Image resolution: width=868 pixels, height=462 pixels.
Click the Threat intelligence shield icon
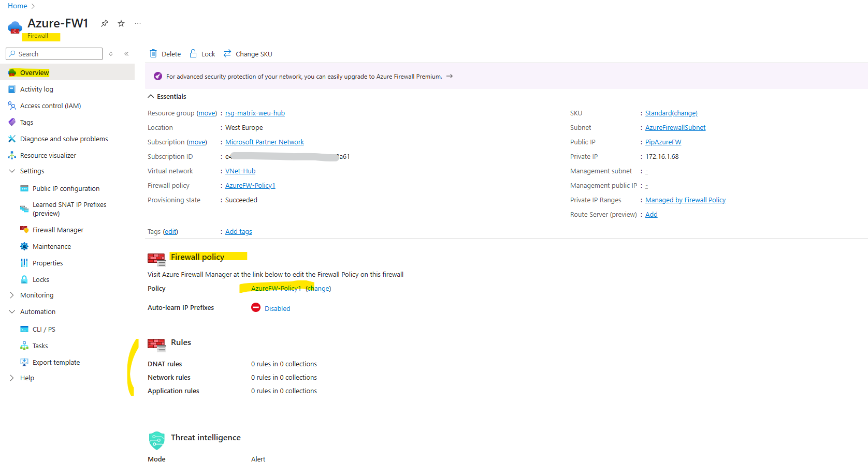coord(156,440)
